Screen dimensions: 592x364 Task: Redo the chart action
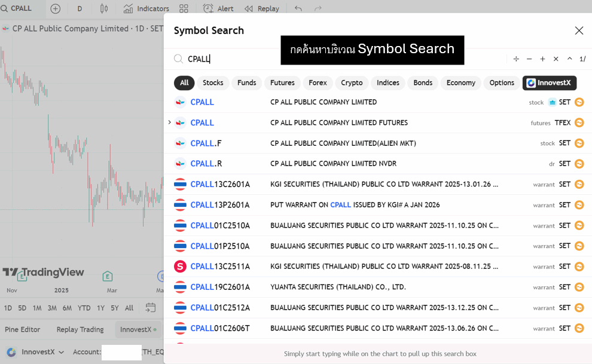(318, 8)
